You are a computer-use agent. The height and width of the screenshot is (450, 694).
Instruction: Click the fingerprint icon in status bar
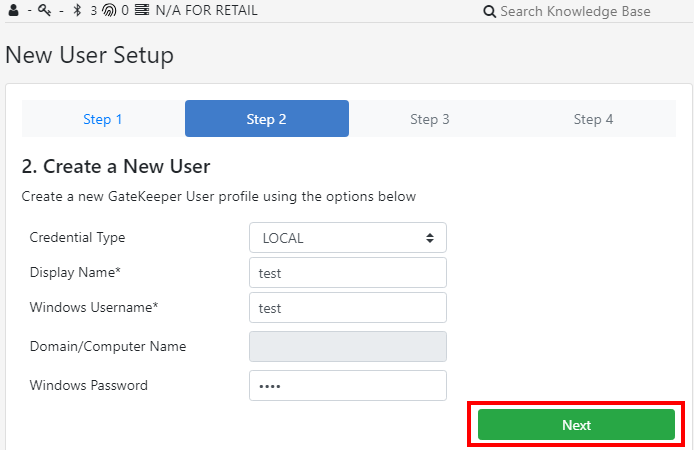coord(109,11)
